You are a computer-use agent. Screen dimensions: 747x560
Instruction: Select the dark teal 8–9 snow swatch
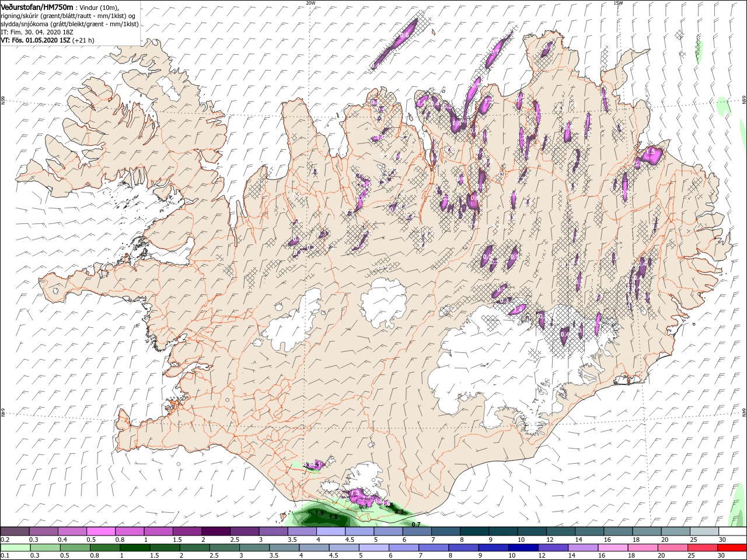[x=473, y=531]
